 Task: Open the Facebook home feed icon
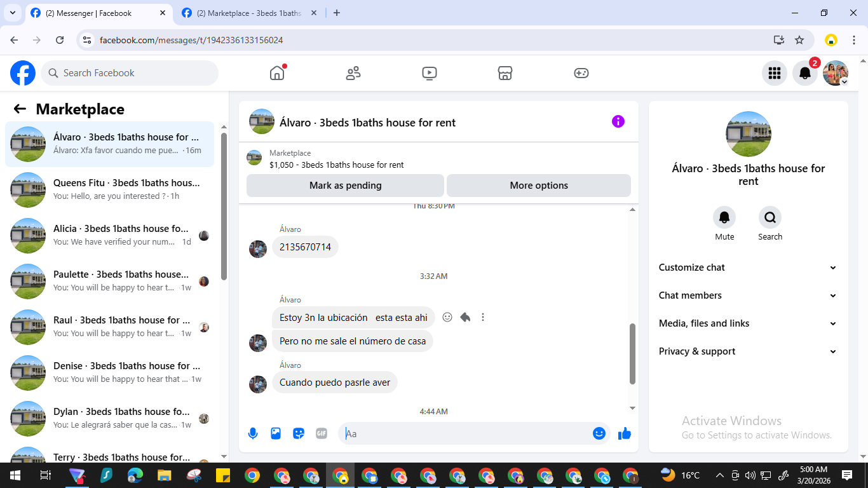click(277, 73)
